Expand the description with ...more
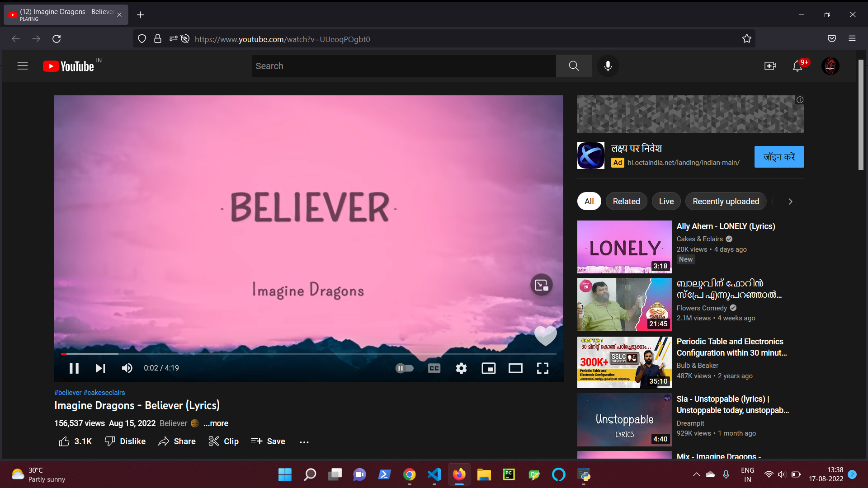 pos(216,423)
